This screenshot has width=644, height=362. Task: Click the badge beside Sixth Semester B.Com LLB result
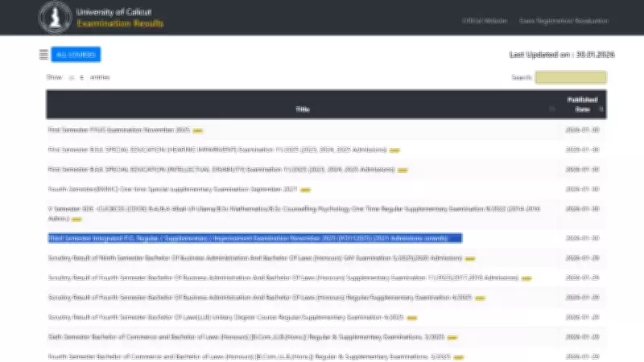[x=452, y=337]
